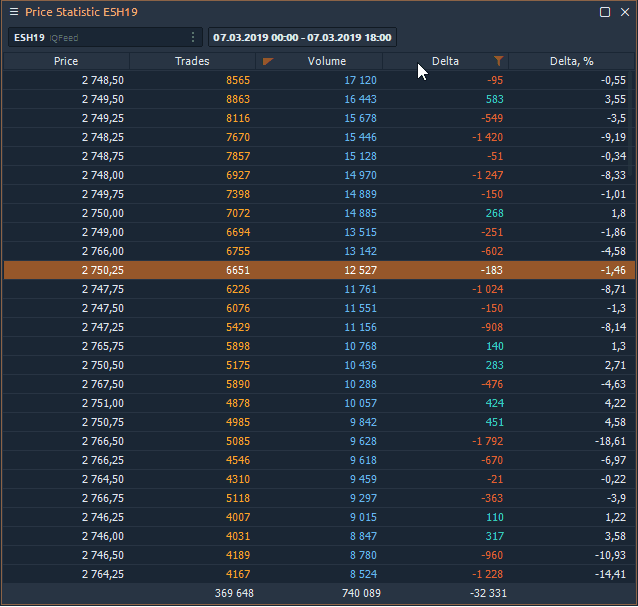
Task: Click the sort arrow icon on Volume column
Action: coord(267,62)
